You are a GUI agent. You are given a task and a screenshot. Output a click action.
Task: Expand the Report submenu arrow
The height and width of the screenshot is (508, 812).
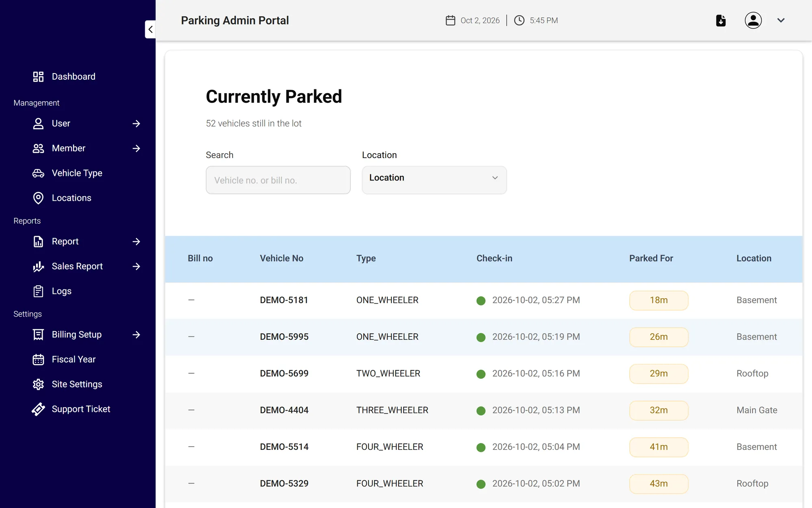click(136, 241)
